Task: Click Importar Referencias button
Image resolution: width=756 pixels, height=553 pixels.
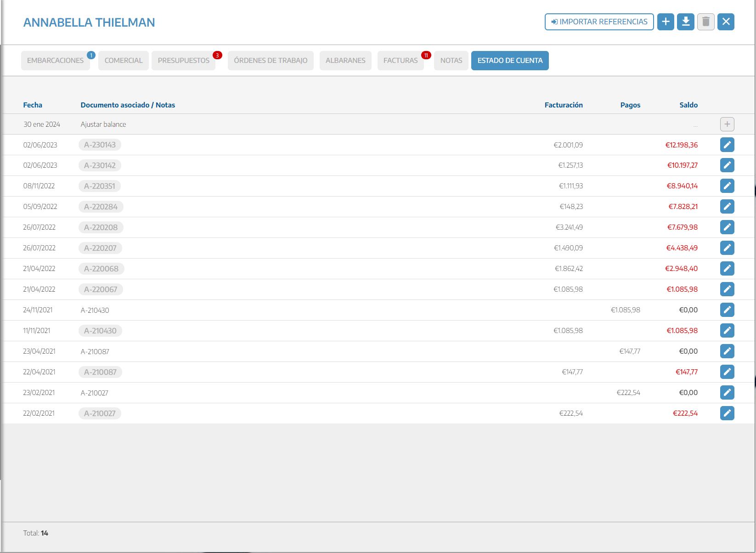Action: click(599, 22)
